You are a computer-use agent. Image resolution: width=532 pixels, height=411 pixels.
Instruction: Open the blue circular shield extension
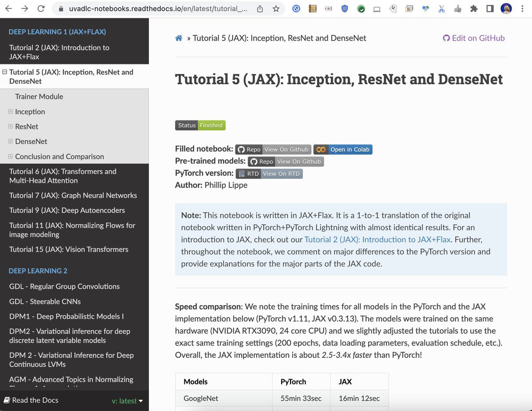pyautogui.click(x=297, y=8)
